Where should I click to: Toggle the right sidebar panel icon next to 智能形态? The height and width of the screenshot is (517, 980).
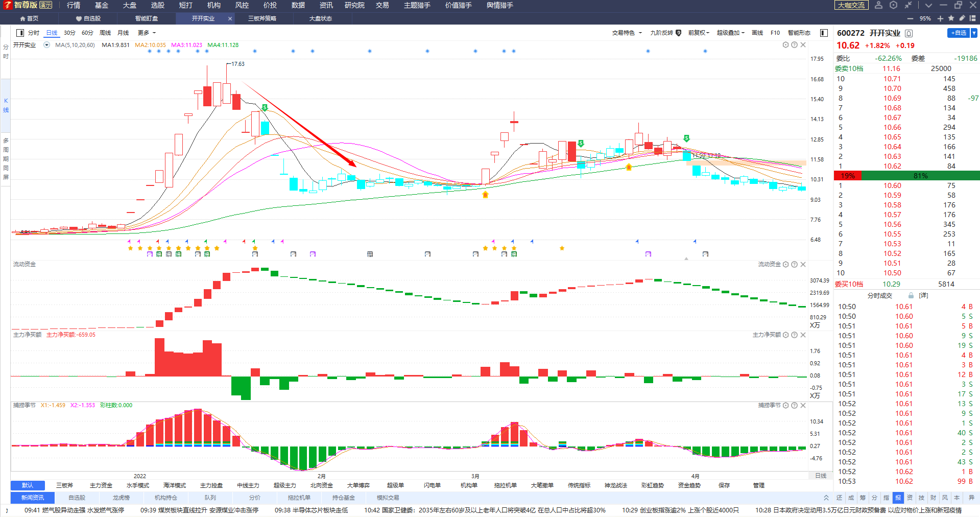pos(824,33)
